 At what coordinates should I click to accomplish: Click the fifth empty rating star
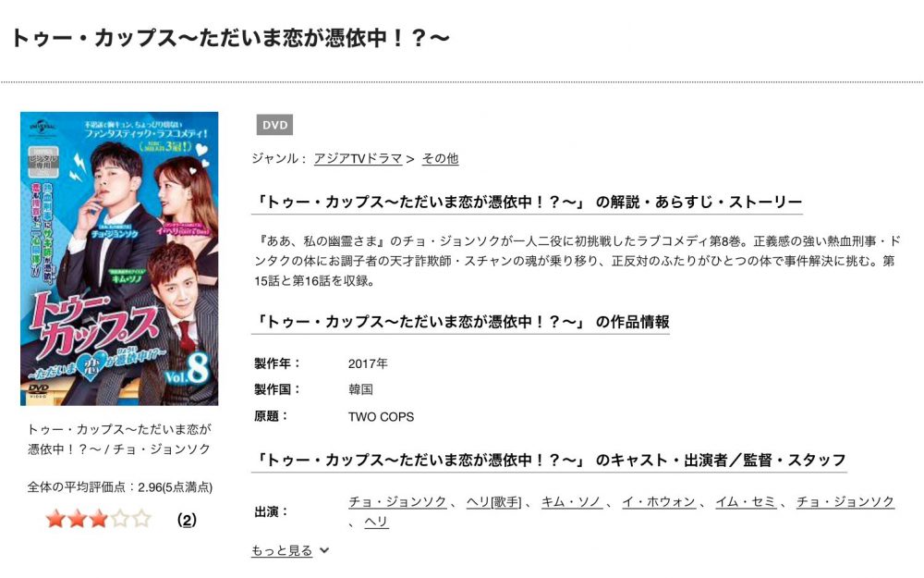[141, 519]
